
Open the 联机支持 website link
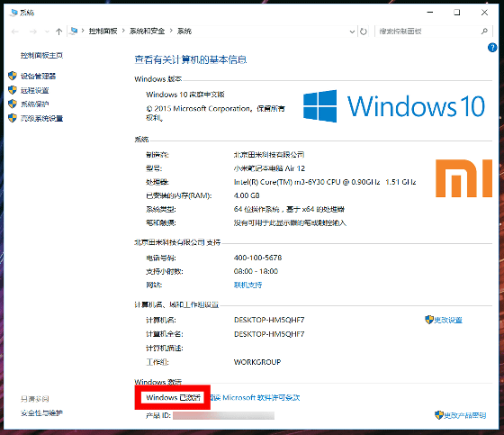247,285
